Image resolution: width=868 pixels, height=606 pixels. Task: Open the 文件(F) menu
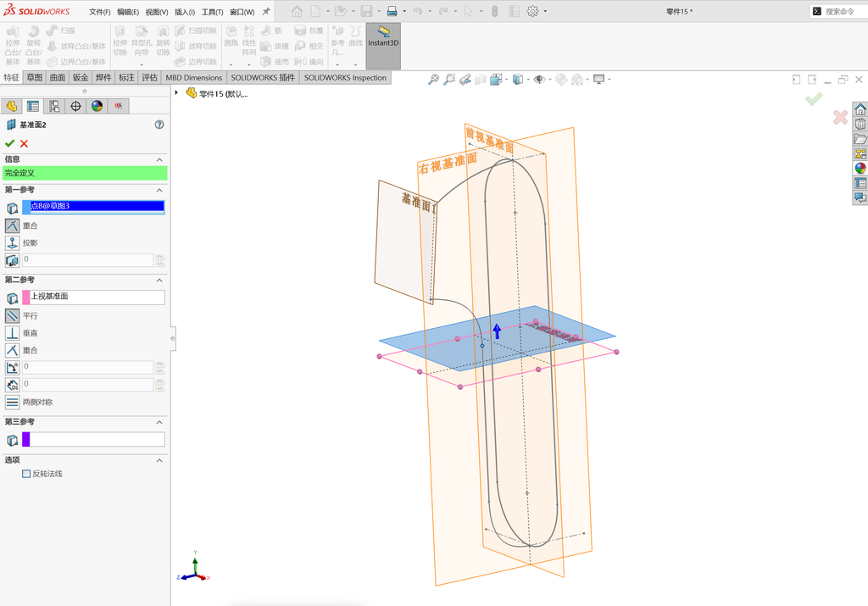(100, 12)
